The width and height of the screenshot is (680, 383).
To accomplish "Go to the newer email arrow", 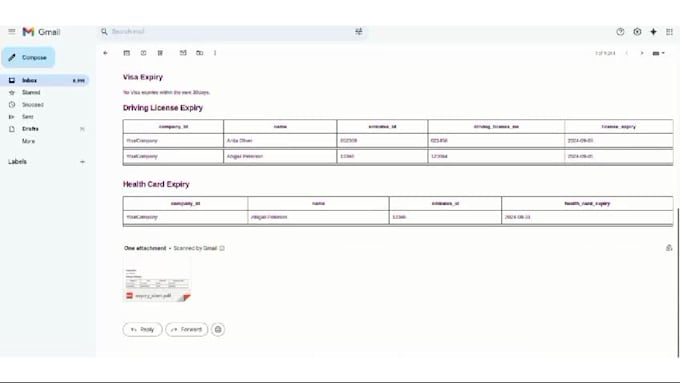I will (x=627, y=53).
